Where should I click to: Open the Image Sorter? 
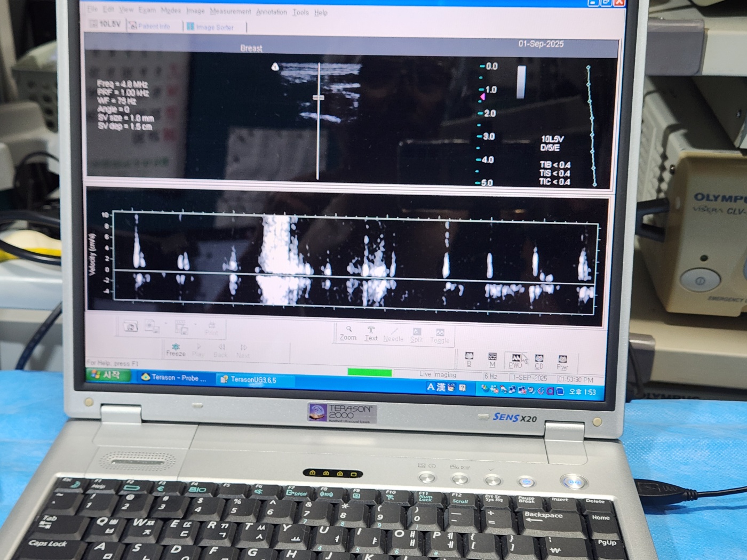[210, 27]
